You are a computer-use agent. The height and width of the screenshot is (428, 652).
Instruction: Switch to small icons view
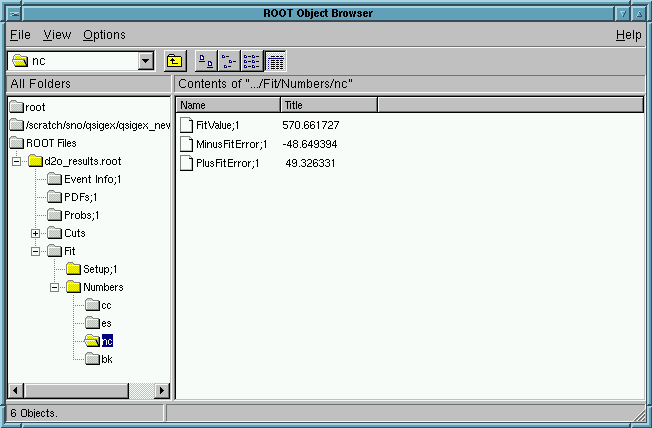coord(229,62)
